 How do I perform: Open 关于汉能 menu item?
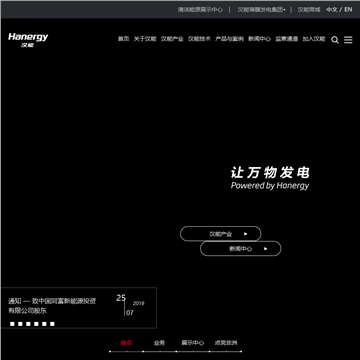(145, 39)
